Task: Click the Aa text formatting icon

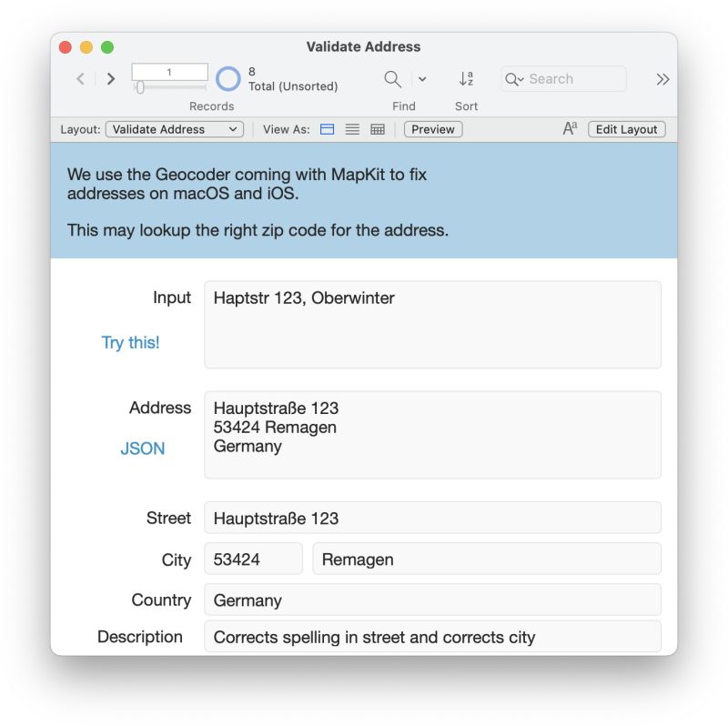Action: point(569,128)
